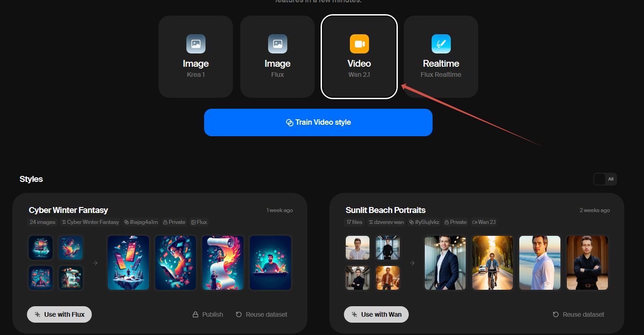Open generated image of man in navy blazer
Screen dimensions: 644x335
coord(445,263)
